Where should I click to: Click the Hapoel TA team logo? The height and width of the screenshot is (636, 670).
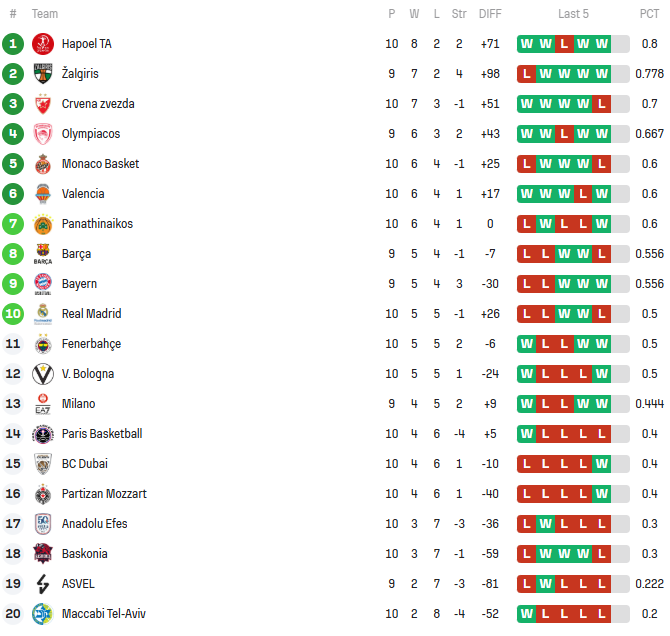click(x=42, y=44)
